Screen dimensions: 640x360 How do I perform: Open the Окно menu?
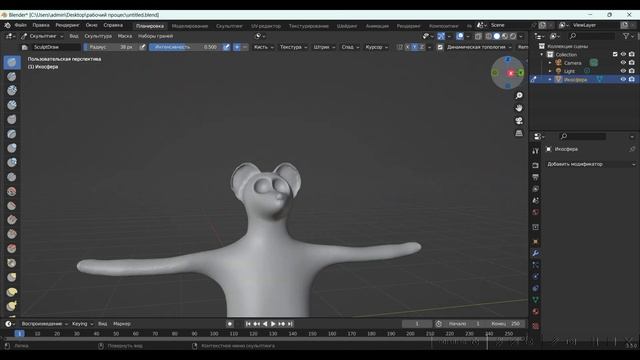pos(91,25)
